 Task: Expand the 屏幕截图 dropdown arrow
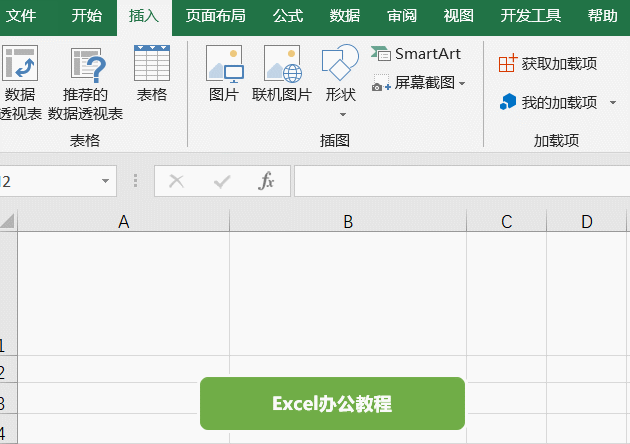point(462,84)
